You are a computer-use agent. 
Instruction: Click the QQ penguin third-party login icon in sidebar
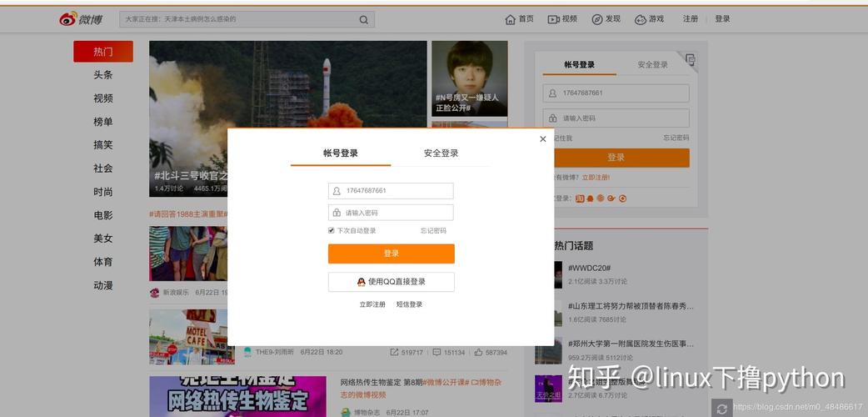[x=590, y=198]
